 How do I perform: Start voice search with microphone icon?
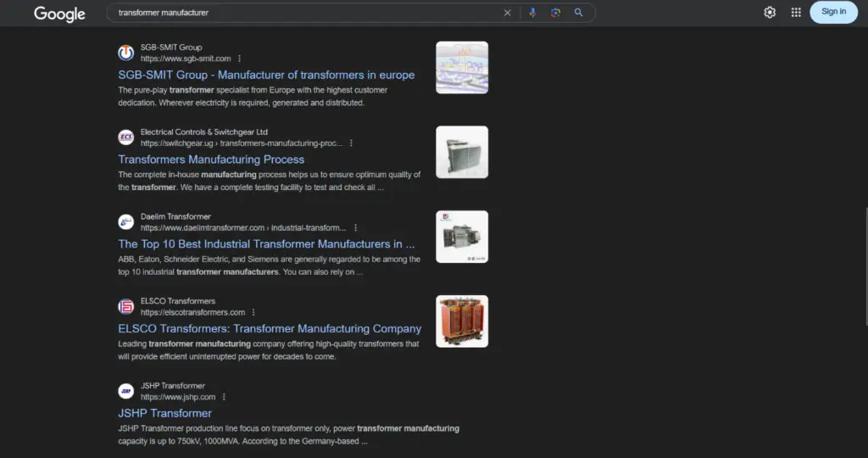(x=532, y=13)
